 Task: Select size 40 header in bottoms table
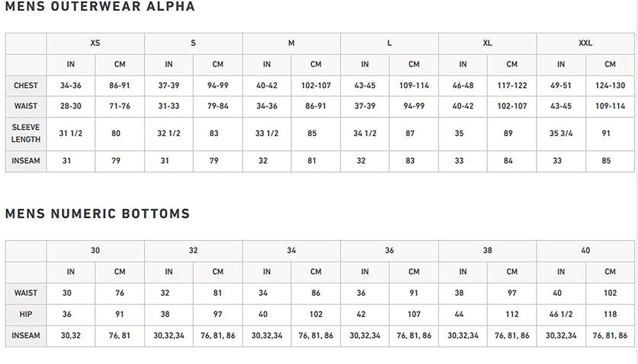585,250
